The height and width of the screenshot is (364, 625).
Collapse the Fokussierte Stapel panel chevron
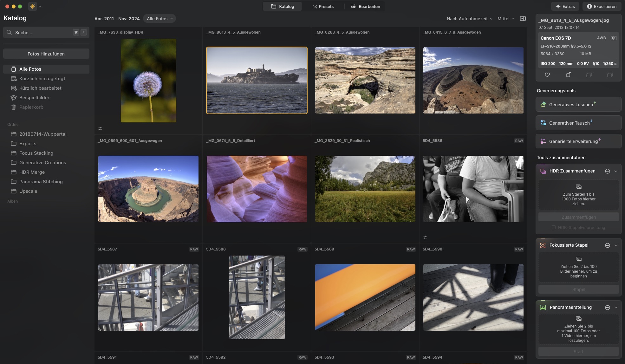(616, 245)
